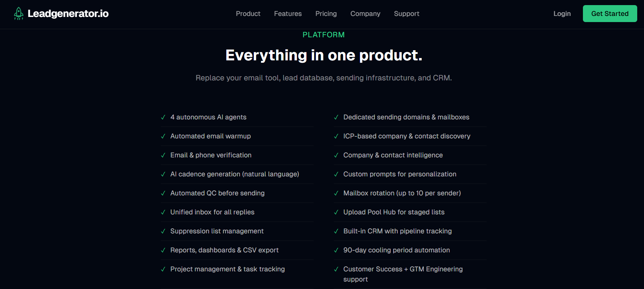Click the Everything in one product heading
The height and width of the screenshot is (289, 644).
pos(324,55)
